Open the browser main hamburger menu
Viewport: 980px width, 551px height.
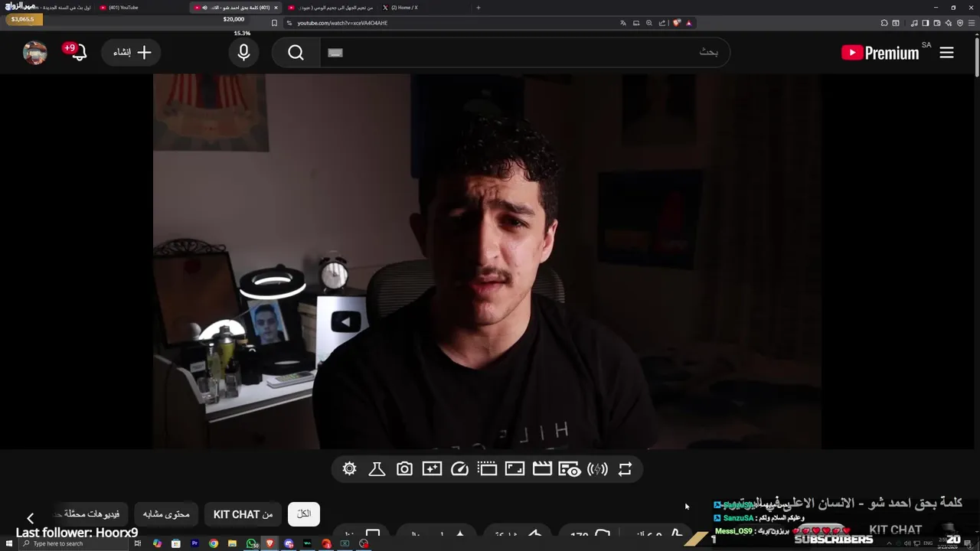[x=972, y=23]
